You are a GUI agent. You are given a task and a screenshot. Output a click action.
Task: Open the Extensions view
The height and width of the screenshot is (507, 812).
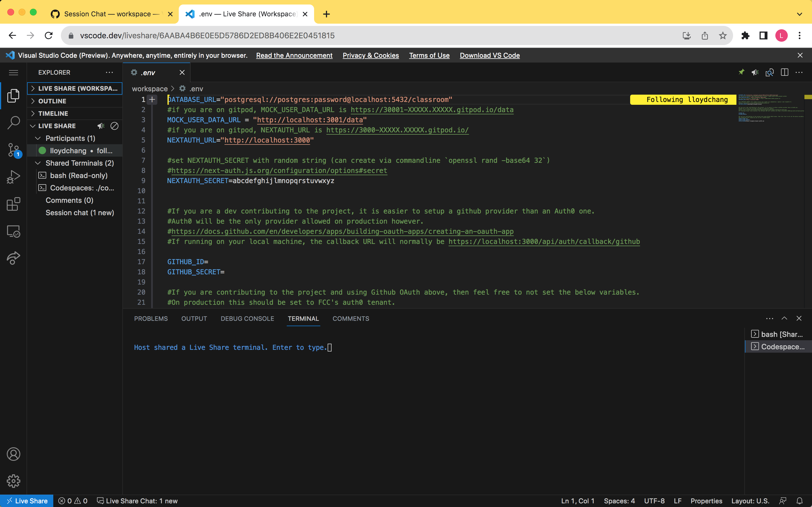coord(14,204)
